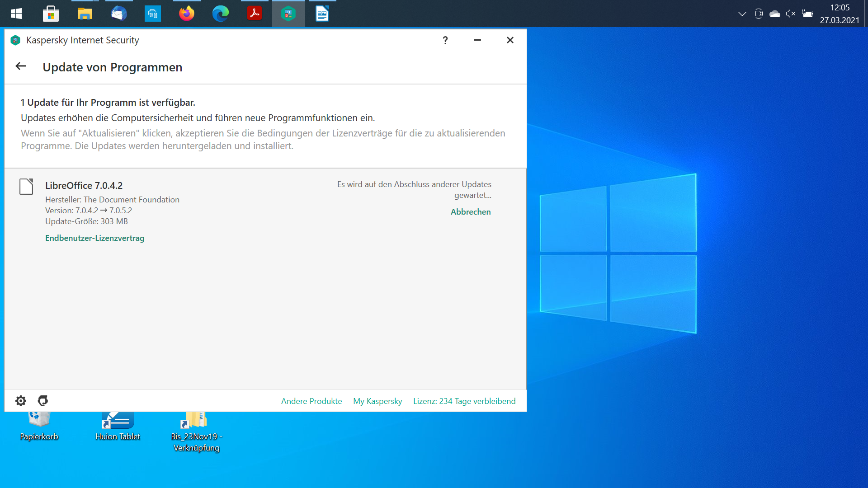Open Andere Produkte link
Screen dimensions: 868x488
[311, 401]
